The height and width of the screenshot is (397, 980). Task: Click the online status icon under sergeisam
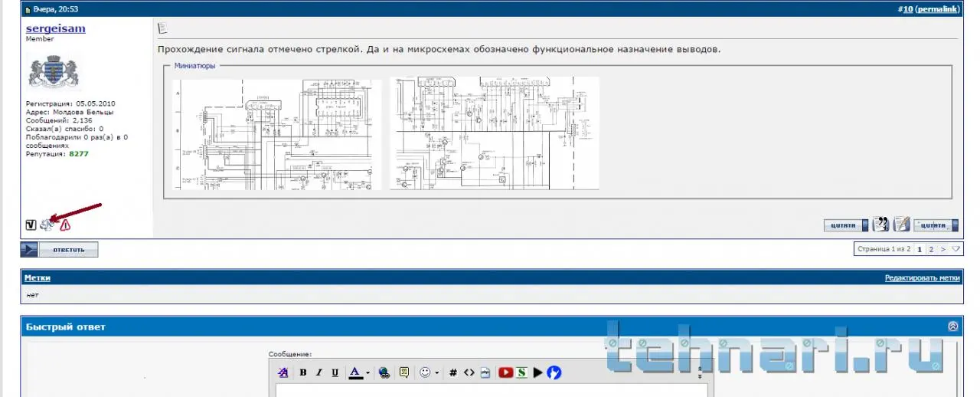click(31, 225)
